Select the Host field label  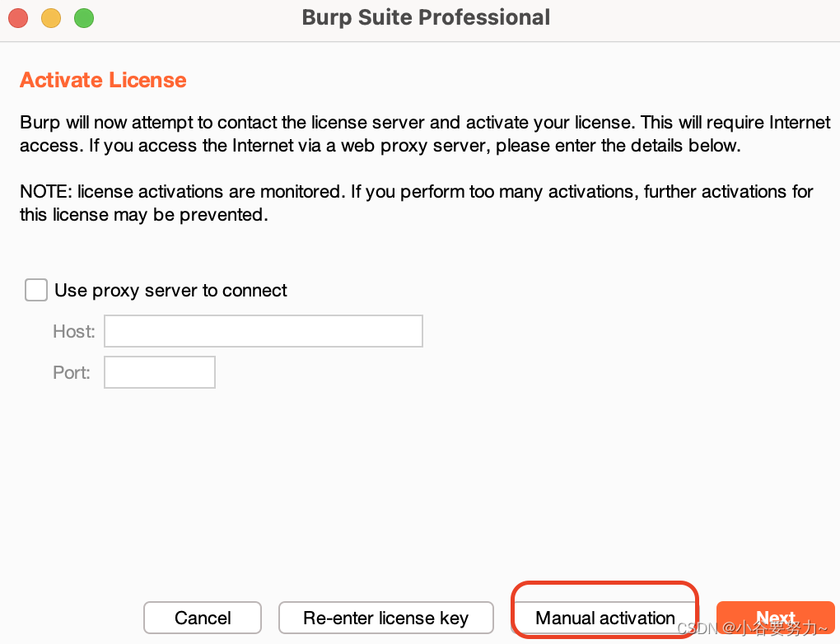(x=73, y=331)
